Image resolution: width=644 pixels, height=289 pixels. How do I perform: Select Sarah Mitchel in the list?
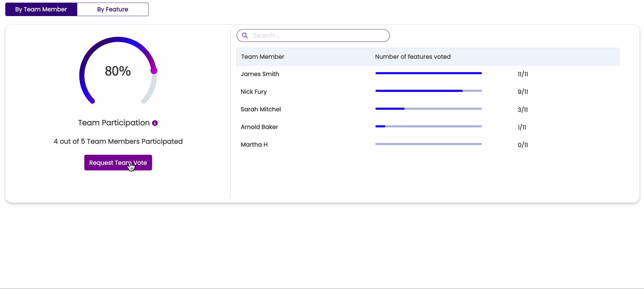[261, 109]
